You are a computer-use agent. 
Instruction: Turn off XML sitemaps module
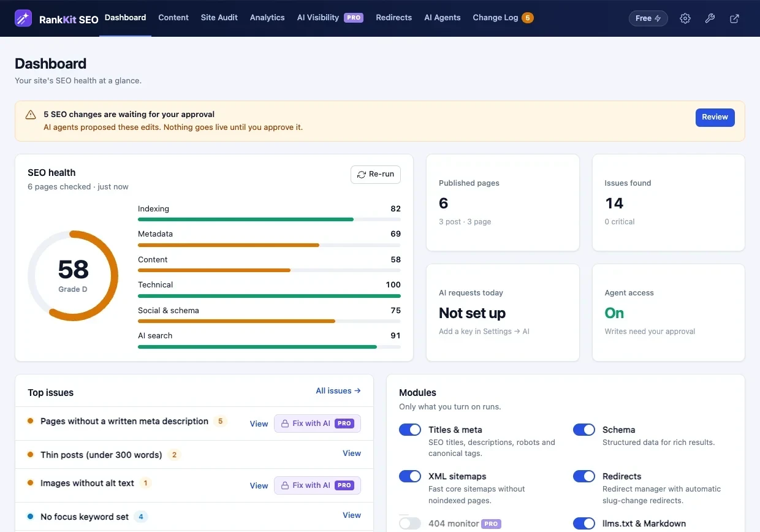[x=410, y=476]
